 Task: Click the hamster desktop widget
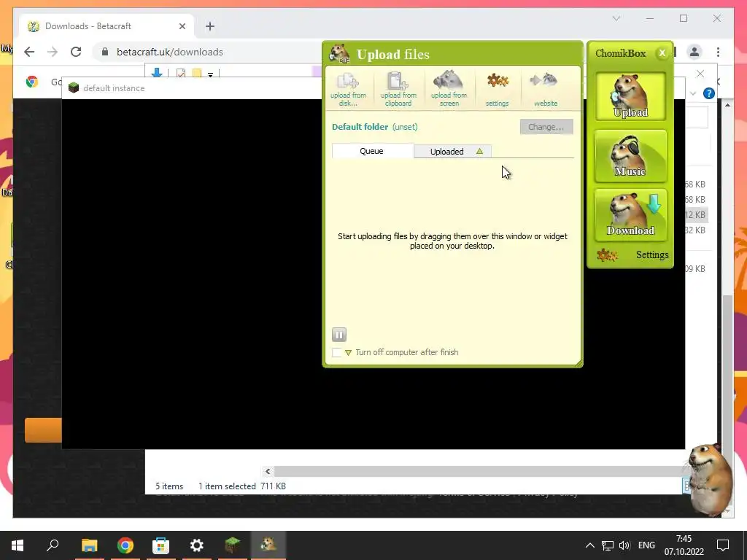coord(711,478)
